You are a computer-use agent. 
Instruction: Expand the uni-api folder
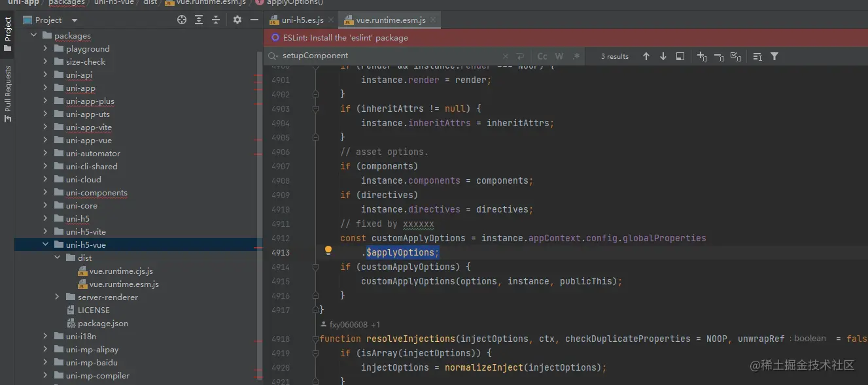pos(45,75)
